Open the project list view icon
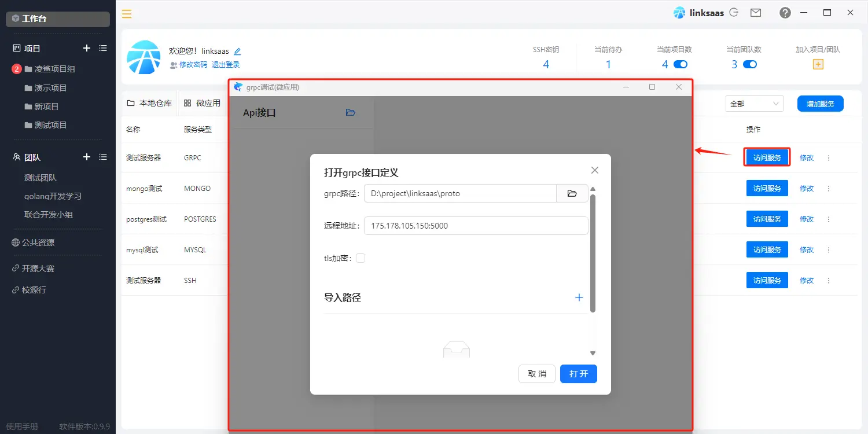This screenshot has width=868, height=434. click(x=103, y=48)
